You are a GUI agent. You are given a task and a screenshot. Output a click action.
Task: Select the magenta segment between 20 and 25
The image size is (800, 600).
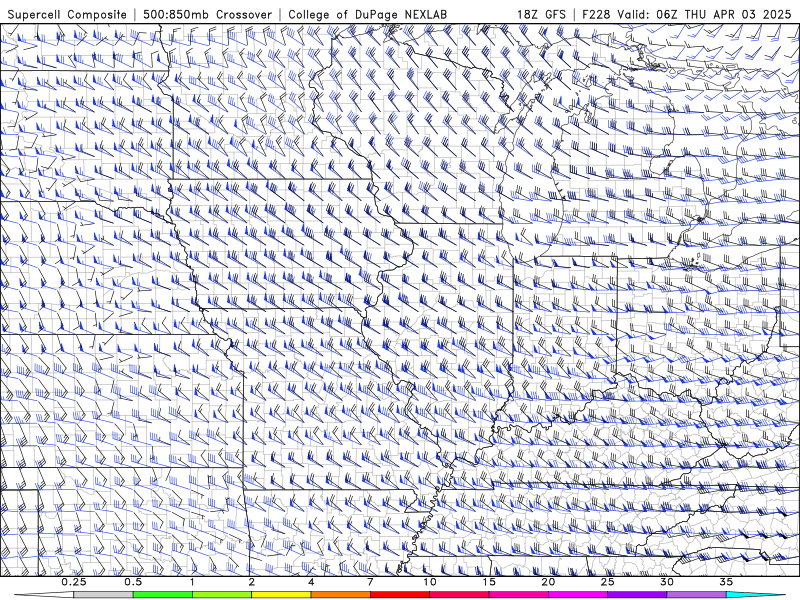click(578, 595)
